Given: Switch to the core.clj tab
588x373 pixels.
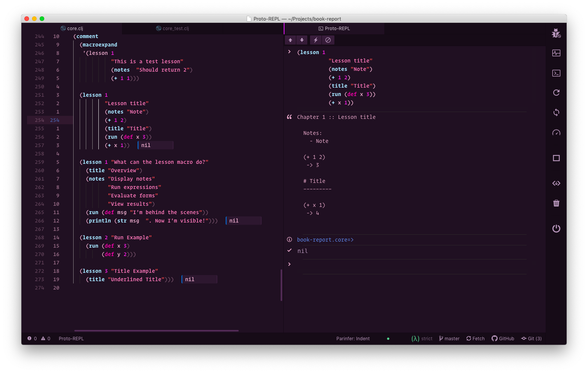Looking at the screenshot, I should (72, 29).
